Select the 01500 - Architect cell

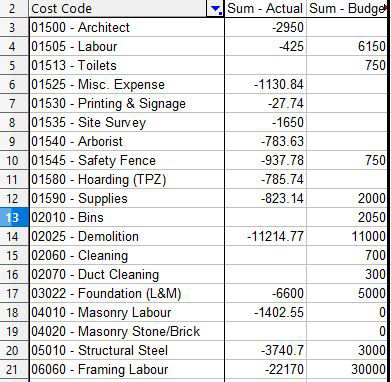[127, 27]
